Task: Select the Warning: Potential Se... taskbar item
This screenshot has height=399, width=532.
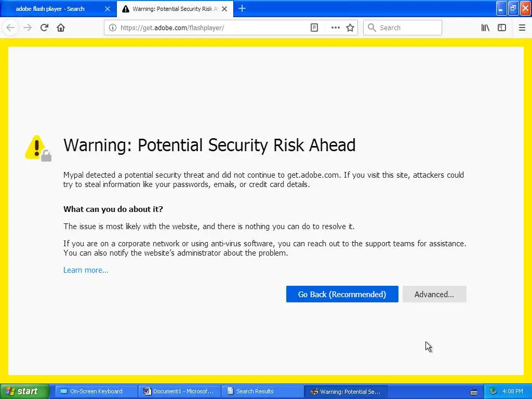Action: tap(345, 392)
